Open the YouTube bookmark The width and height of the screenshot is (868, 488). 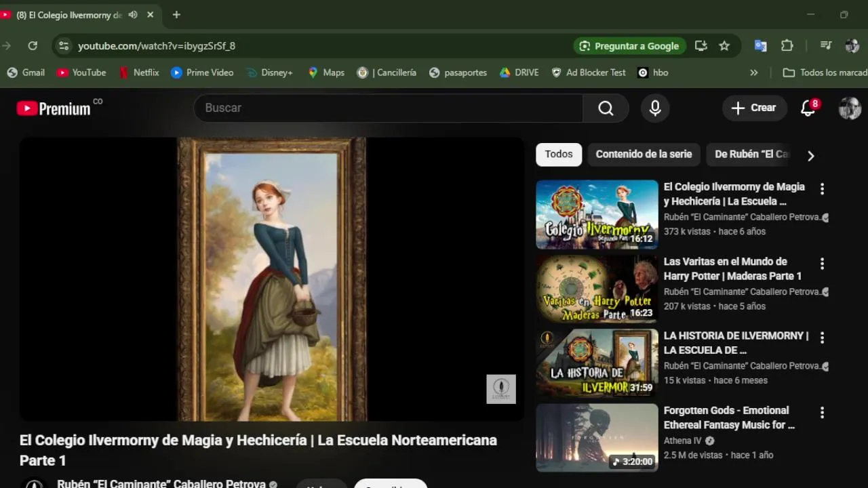[81, 73]
